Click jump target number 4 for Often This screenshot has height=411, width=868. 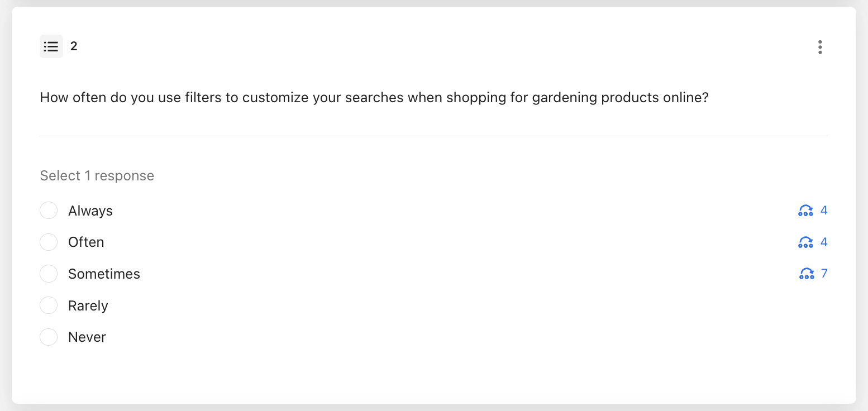click(x=824, y=242)
